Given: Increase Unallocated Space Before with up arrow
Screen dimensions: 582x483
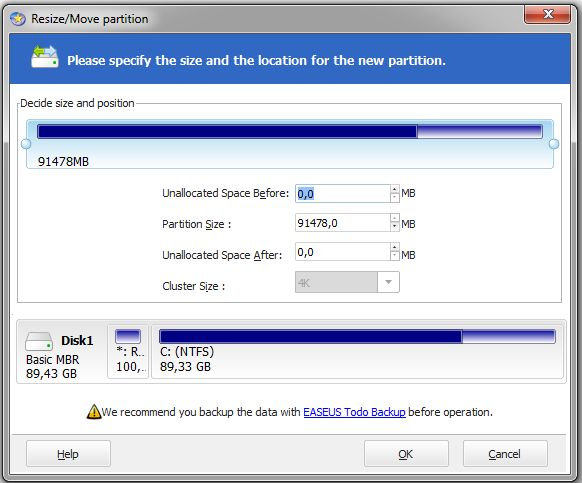Looking at the screenshot, I should click(395, 189).
